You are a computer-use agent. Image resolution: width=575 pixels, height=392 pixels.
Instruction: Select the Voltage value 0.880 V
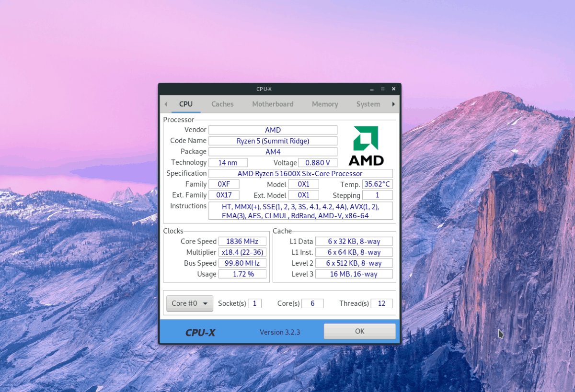318,163
